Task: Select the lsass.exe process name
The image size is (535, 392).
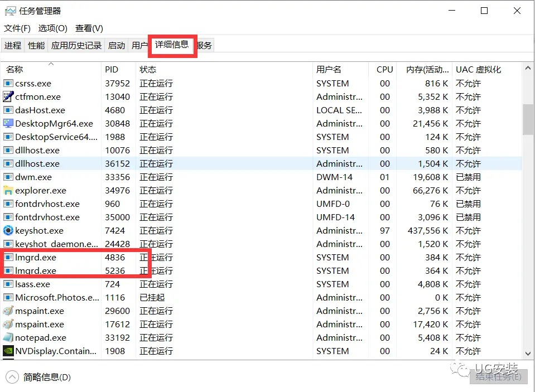Action: [x=32, y=284]
